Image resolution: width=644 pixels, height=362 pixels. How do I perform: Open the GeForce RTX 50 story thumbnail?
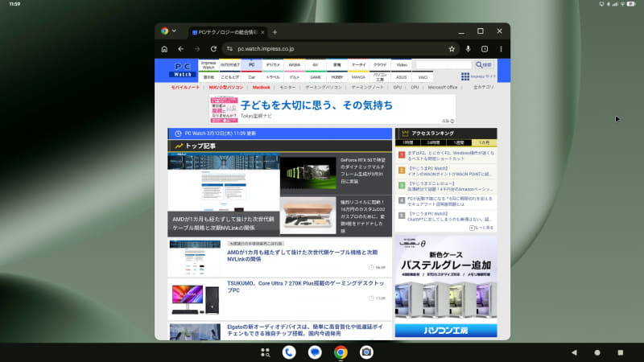pyautogui.click(x=308, y=173)
